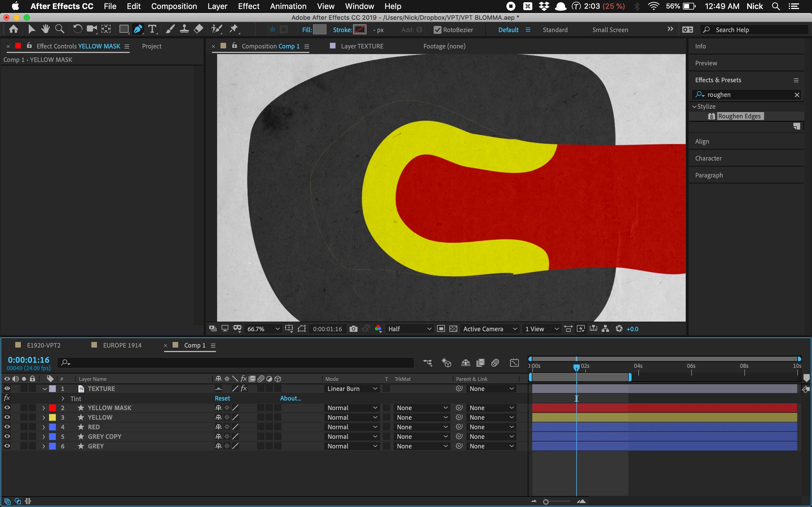Viewport: 812px width, 507px height.
Task: Open the Composition menu
Action: point(174,6)
